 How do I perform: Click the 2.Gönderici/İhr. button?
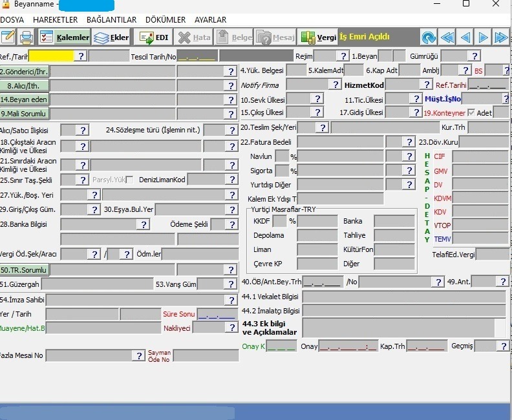click(25, 71)
